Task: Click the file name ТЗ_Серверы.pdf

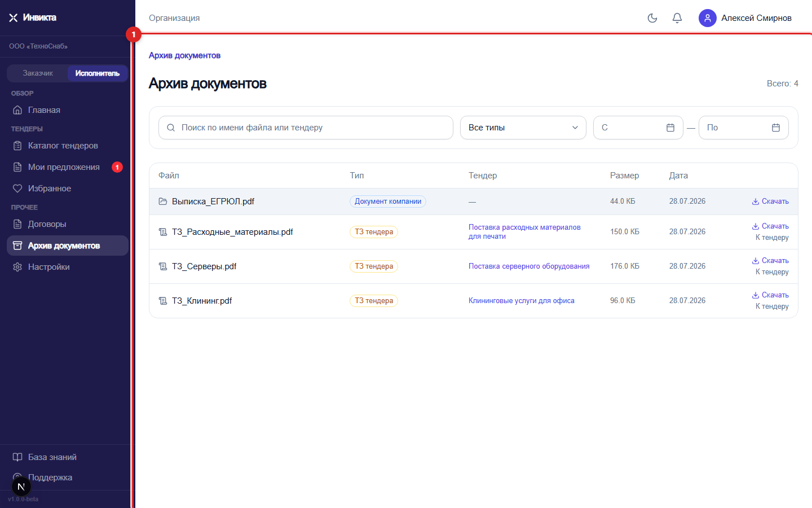Action: coord(204,266)
